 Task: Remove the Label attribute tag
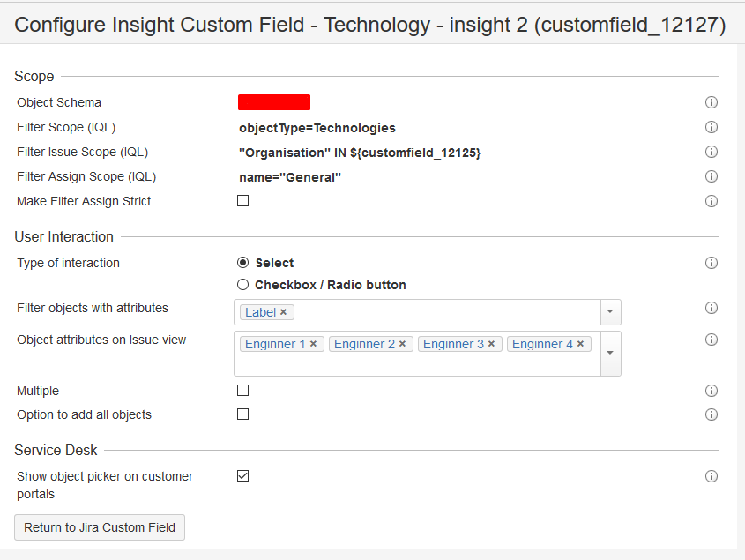point(283,312)
